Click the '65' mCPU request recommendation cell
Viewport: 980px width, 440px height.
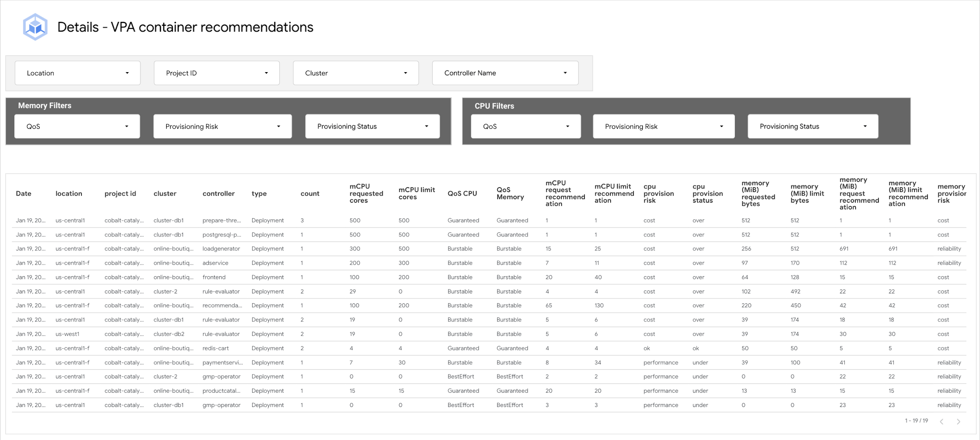[x=549, y=306]
